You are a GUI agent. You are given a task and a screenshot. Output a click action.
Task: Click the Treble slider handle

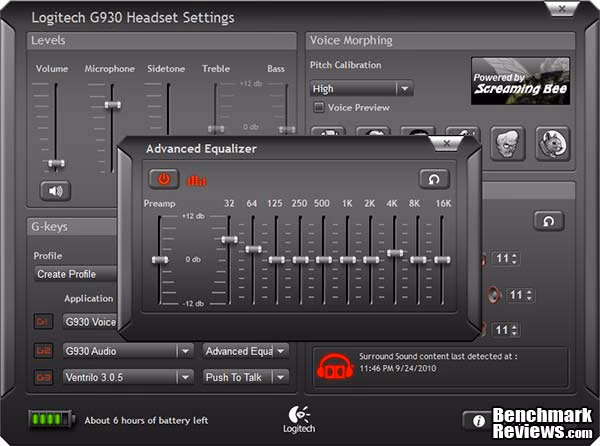pyautogui.click(x=216, y=129)
